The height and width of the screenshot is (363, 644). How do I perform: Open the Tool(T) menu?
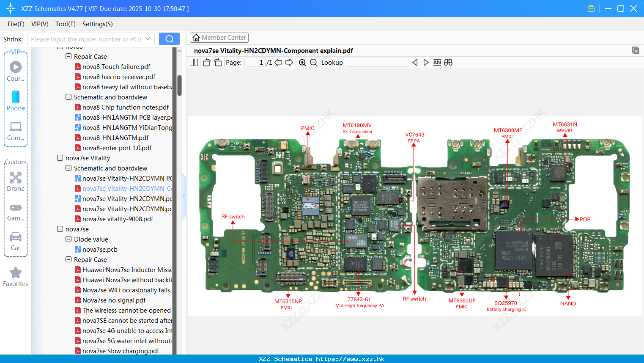65,24
